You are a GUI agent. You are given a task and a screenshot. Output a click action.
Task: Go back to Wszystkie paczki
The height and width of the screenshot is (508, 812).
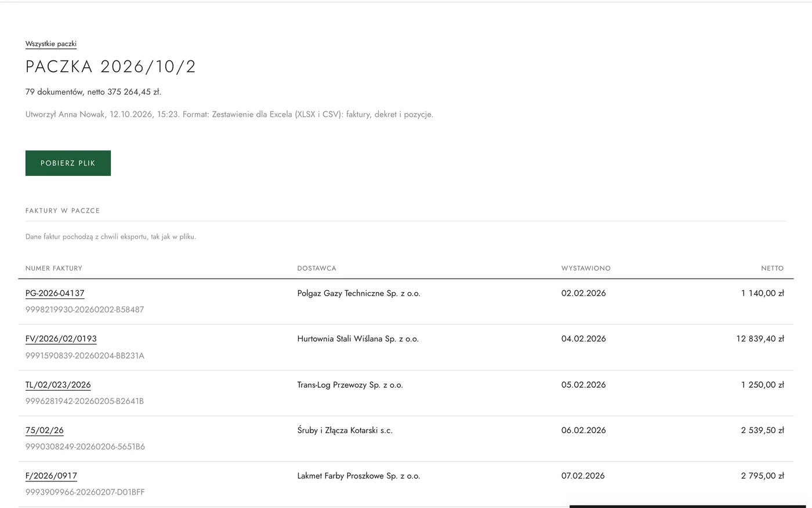(51, 44)
